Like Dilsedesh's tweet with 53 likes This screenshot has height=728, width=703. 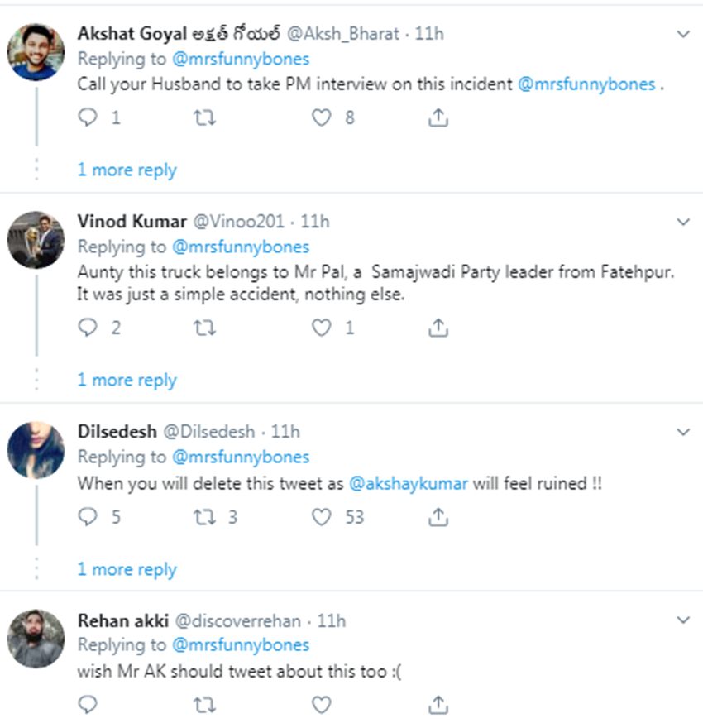click(x=321, y=518)
